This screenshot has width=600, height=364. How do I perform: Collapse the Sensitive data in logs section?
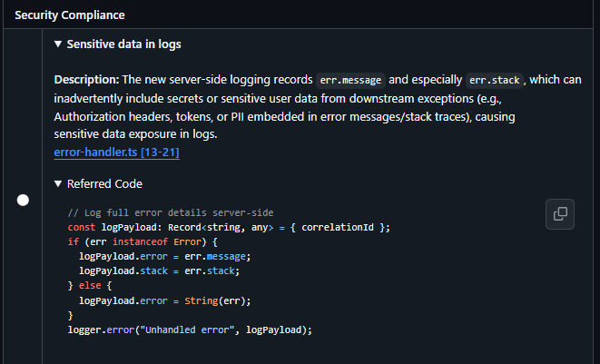(x=58, y=44)
